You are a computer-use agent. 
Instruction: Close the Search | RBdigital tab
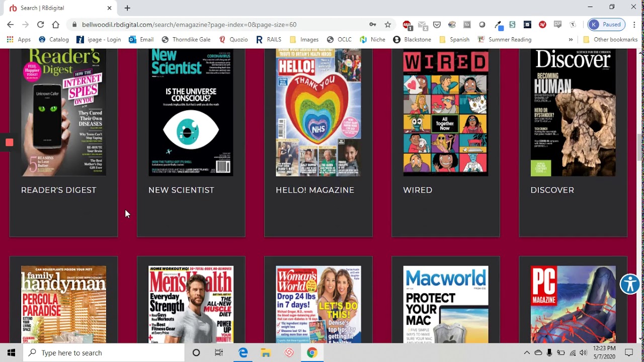(x=109, y=8)
